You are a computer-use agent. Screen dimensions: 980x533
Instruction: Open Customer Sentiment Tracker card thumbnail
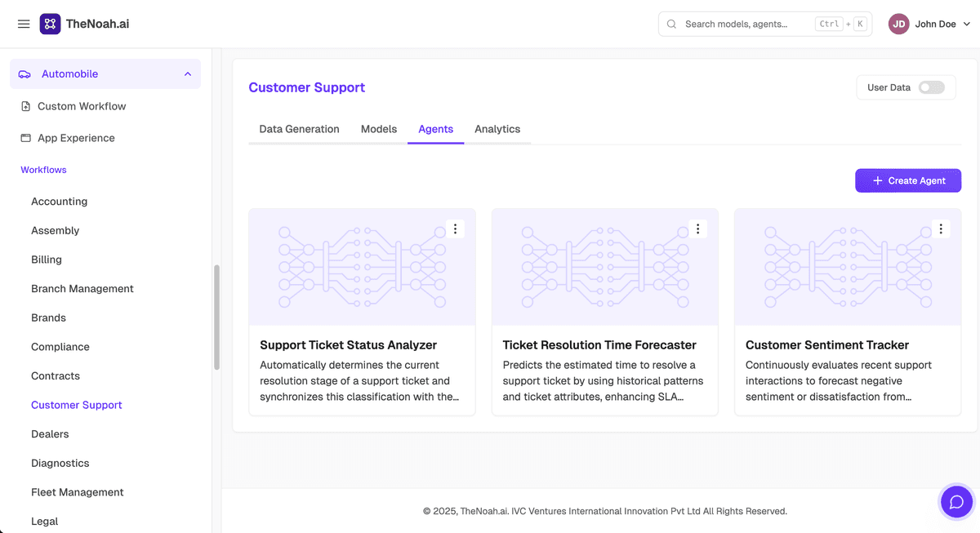pyautogui.click(x=848, y=267)
